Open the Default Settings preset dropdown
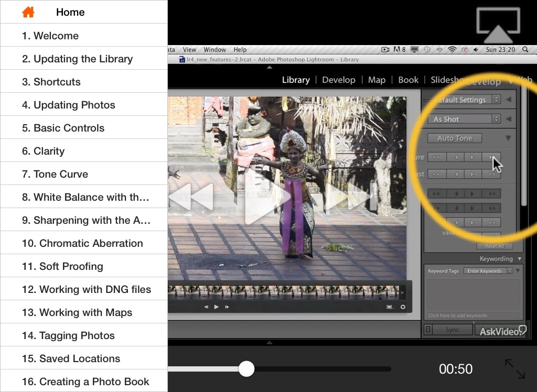 [464, 100]
